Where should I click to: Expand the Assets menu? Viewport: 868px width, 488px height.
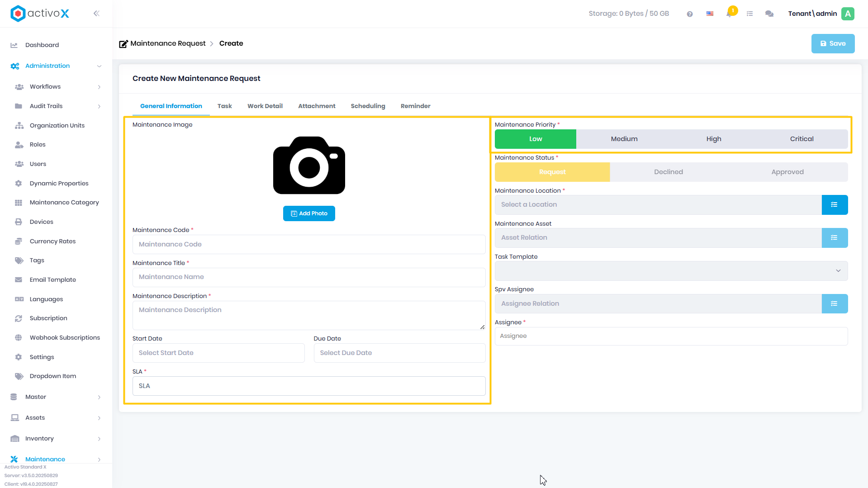point(99,418)
